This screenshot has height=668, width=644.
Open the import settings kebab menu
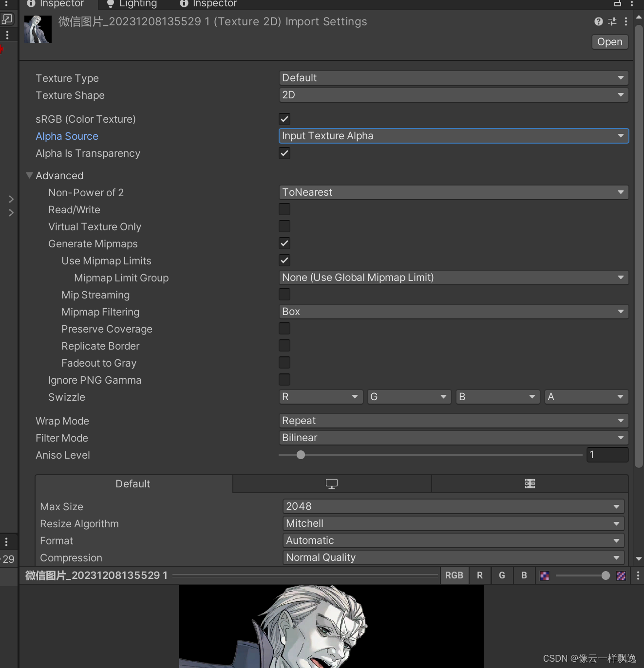[x=625, y=21]
